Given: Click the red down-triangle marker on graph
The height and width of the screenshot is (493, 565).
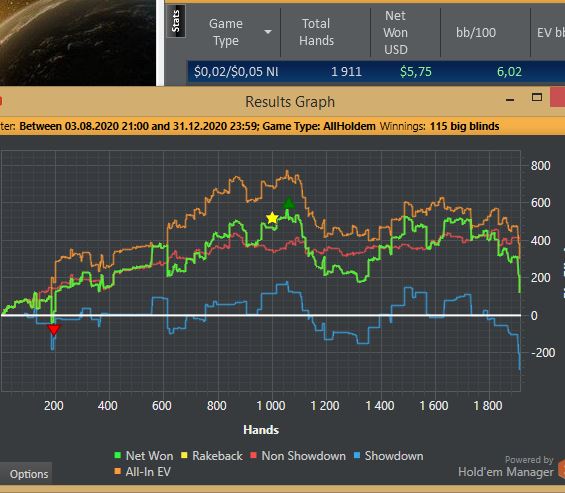Looking at the screenshot, I should (x=54, y=330).
